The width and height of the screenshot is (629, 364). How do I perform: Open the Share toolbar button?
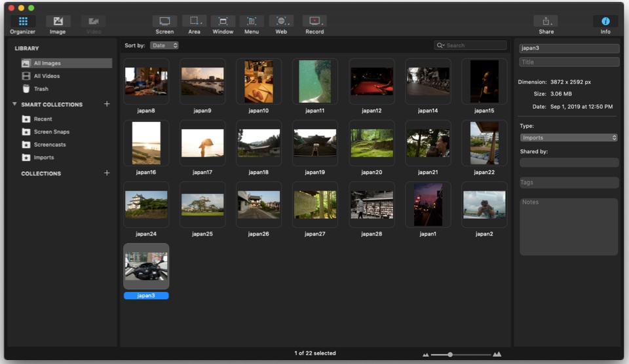point(546,22)
